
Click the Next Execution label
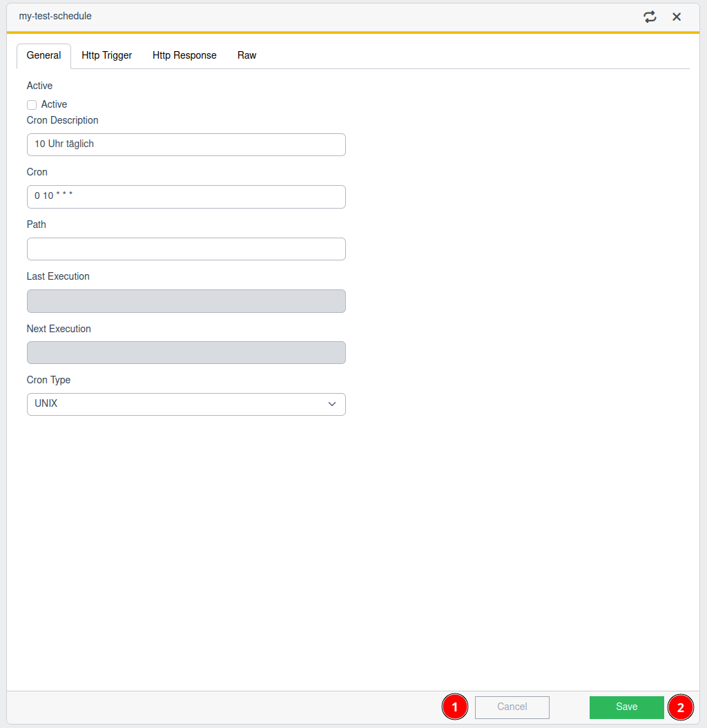tap(59, 329)
